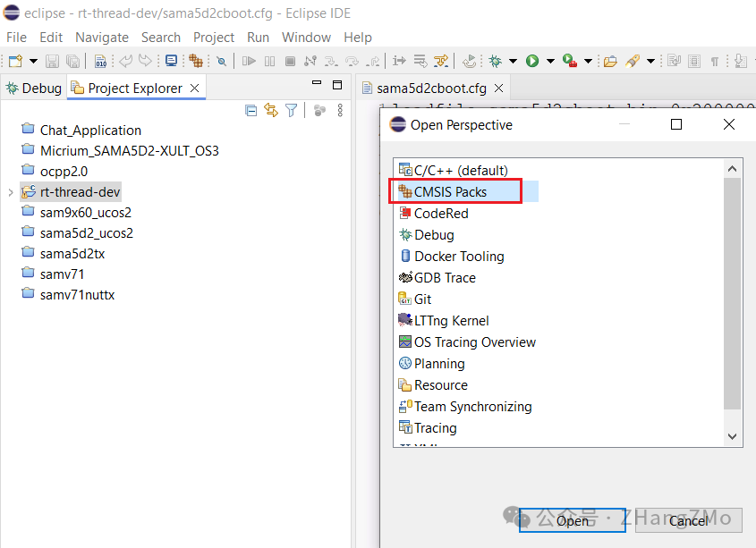
Task: Click the green Run button icon
Action: coord(532,61)
